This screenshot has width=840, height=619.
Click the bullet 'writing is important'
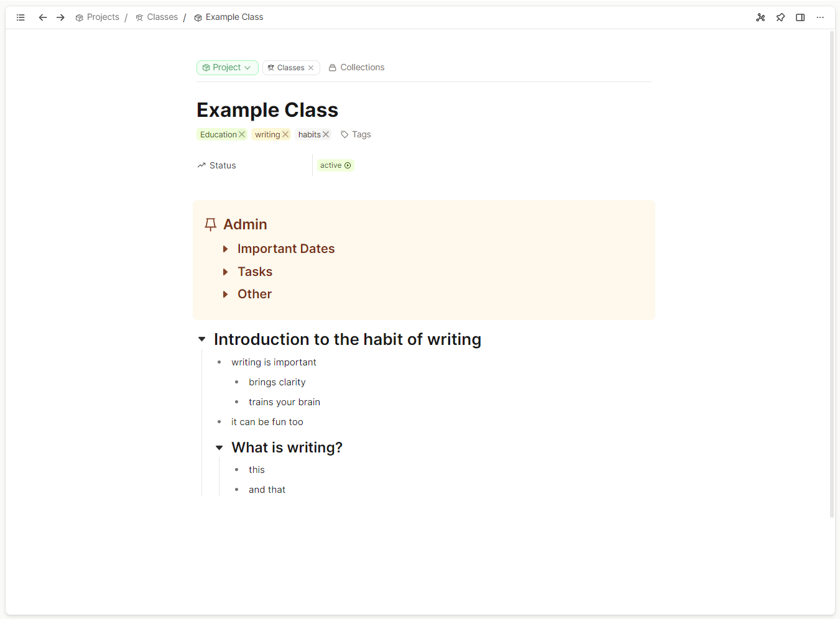pyautogui.click(x=274, y=362)
